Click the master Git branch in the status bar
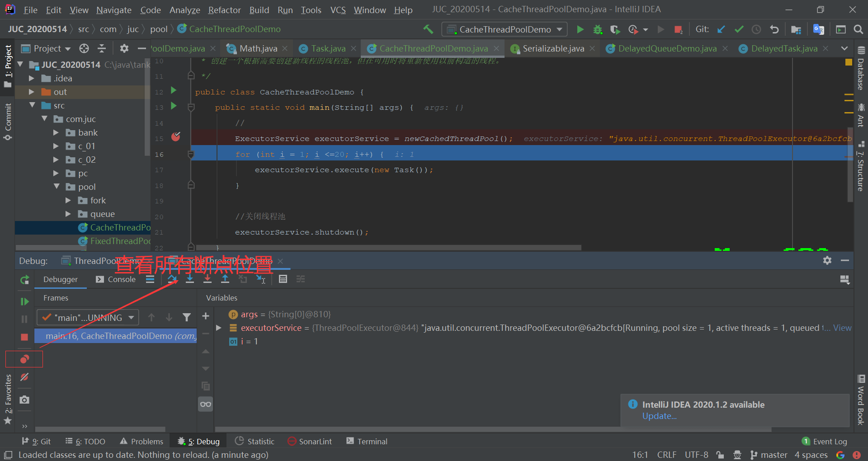The width and height of the screenshot is (868, 461). pyautogui.click(x=769, y=455)
